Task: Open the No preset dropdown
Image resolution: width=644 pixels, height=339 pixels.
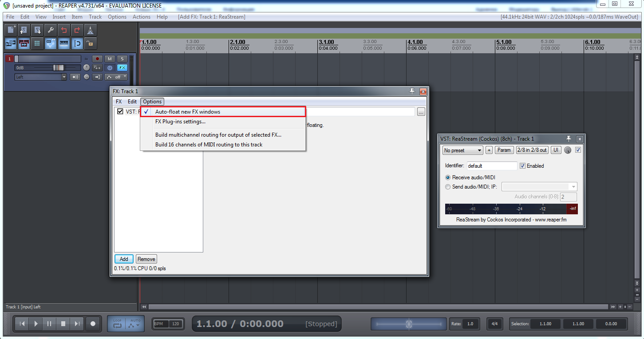Action: [x=463, y=150]
